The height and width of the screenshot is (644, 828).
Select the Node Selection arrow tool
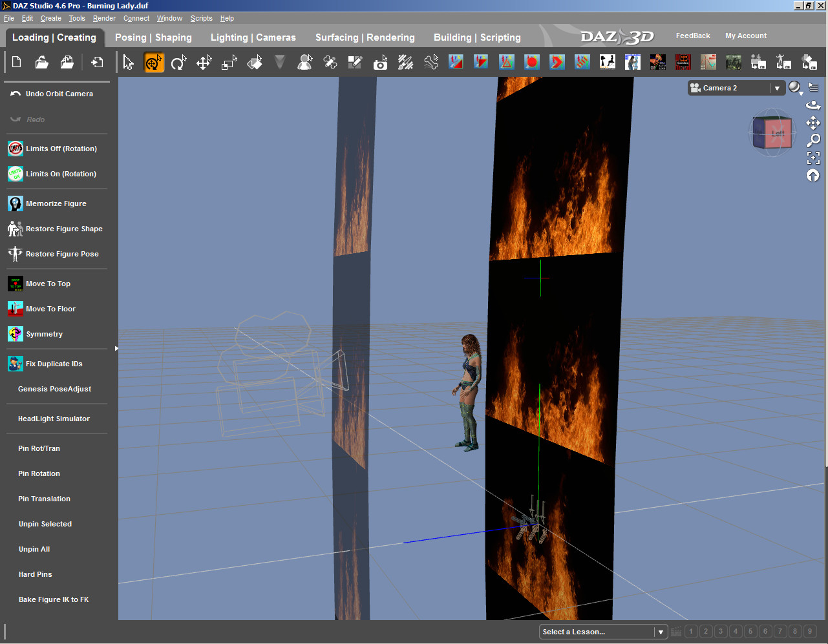(129, 62)
